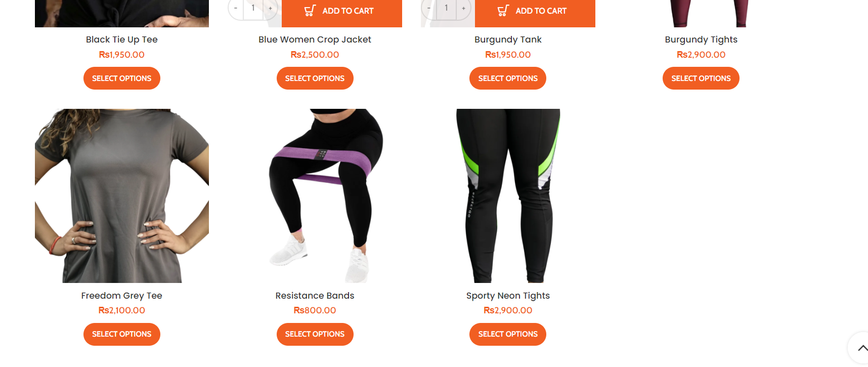Select options for Freedom Grey Tee

[x=122, y=334]
